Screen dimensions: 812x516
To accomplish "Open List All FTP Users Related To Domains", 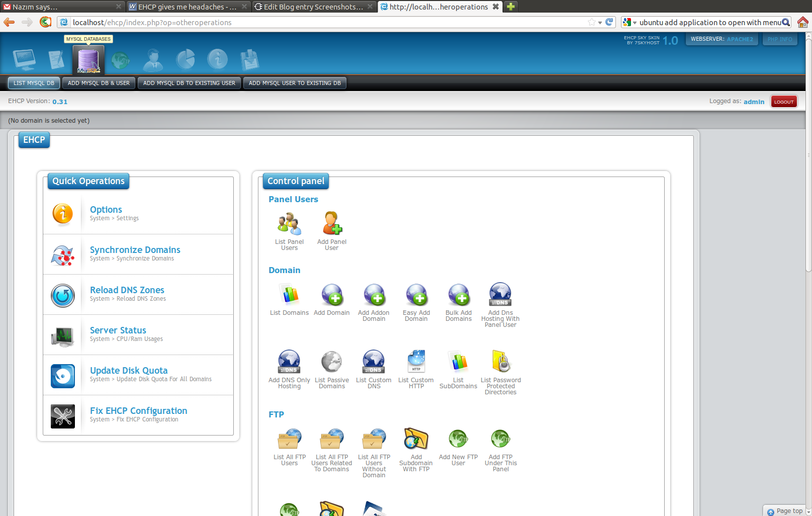I will [332, 439].
